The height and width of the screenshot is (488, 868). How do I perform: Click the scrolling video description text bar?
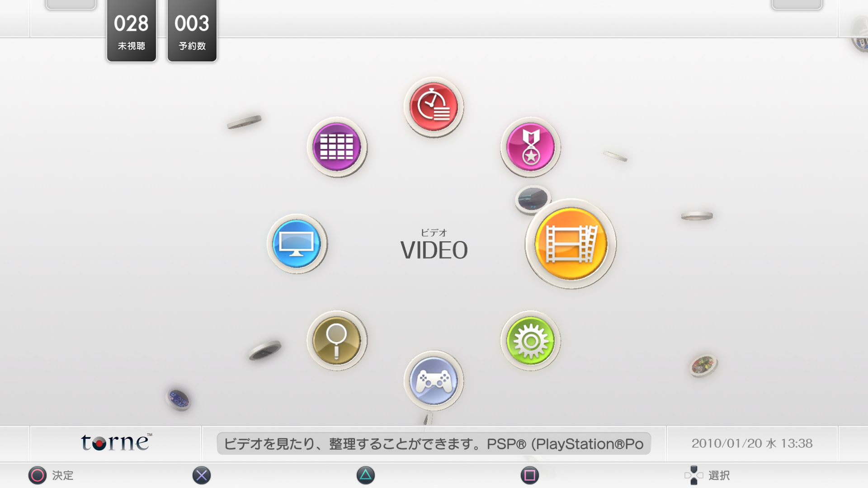434,444
